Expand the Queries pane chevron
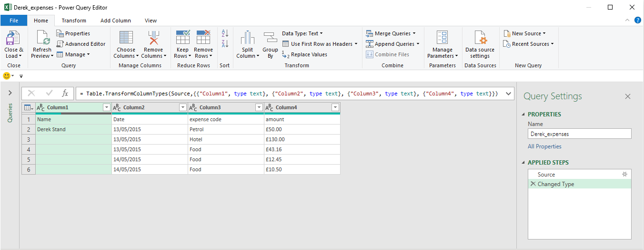 (10, 93)
